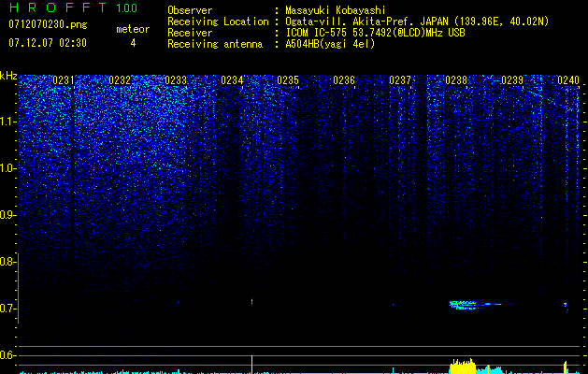
Task: Click the 0236 time marker
Action: (344, 79)
